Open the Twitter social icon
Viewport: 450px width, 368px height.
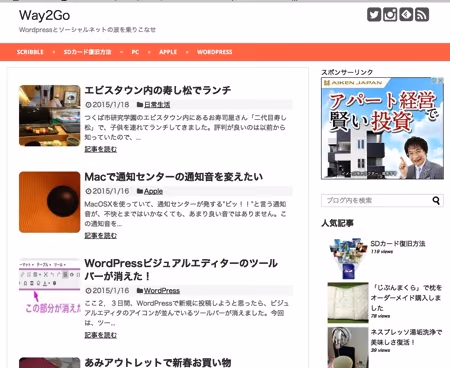pos(374,15)
